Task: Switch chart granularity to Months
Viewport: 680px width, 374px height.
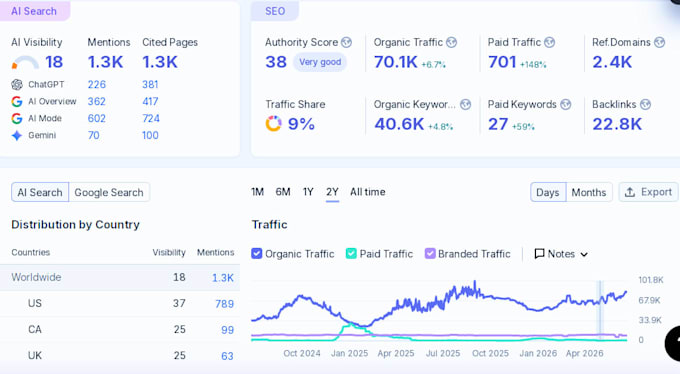Action: click(589, 192)
